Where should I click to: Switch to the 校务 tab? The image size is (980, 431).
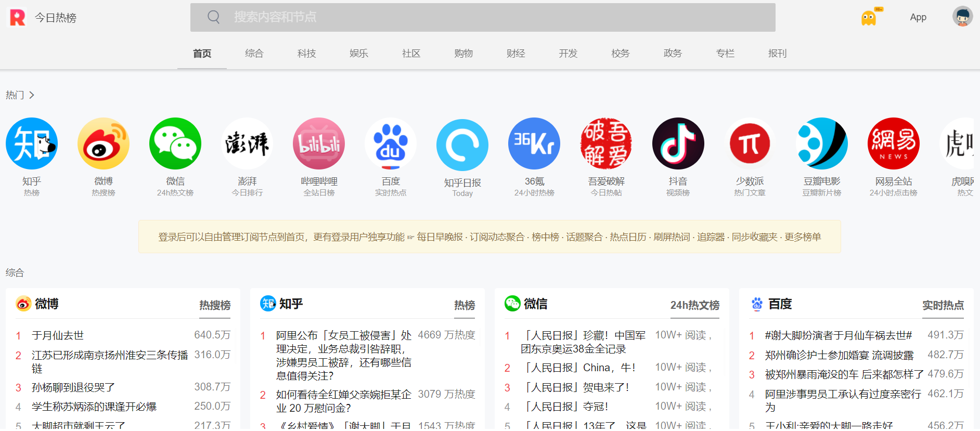tap(621, 54)
